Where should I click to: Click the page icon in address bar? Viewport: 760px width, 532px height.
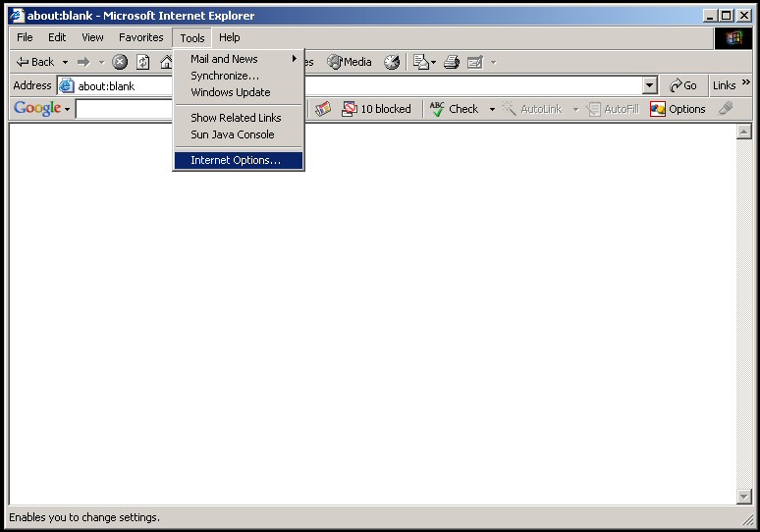67,85
